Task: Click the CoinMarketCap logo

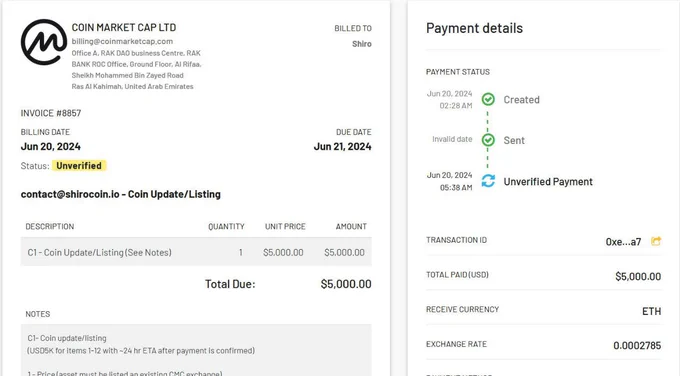Action: (x=44, y=42)
